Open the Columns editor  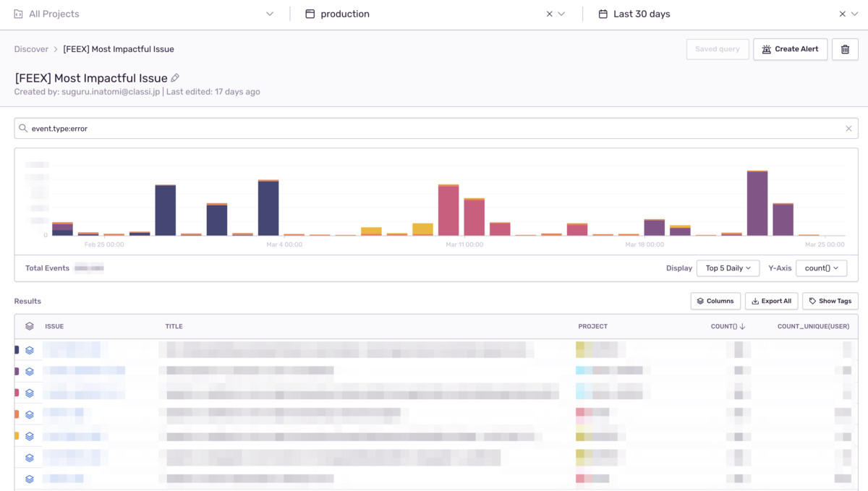click(x=715, y=301)
